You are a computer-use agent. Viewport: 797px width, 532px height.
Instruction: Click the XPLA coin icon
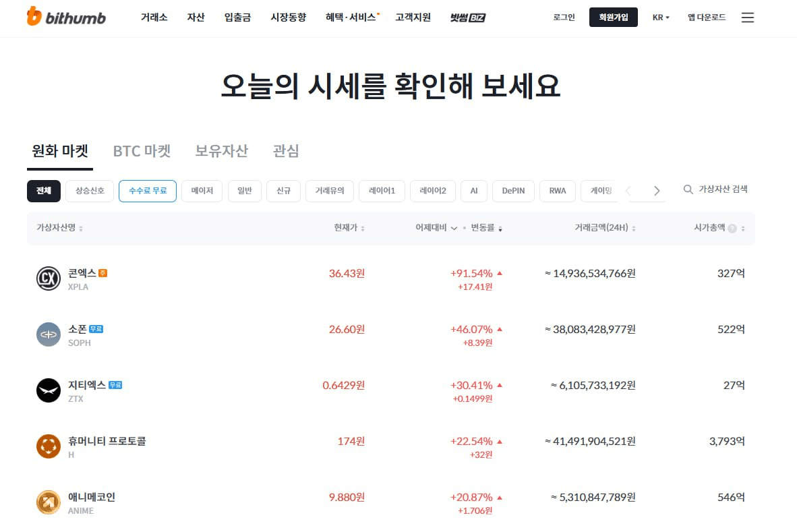pos(49,278)
